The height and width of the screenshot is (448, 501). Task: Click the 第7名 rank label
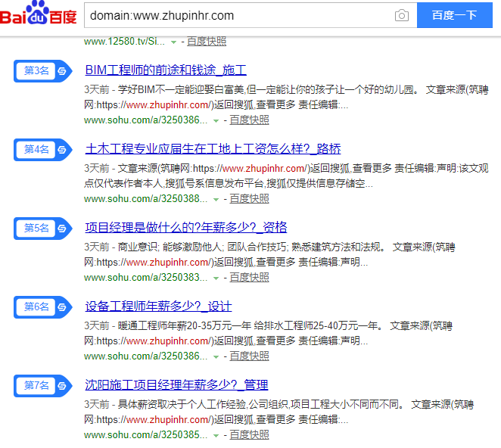pyautogui.click(x=36, y=385)
